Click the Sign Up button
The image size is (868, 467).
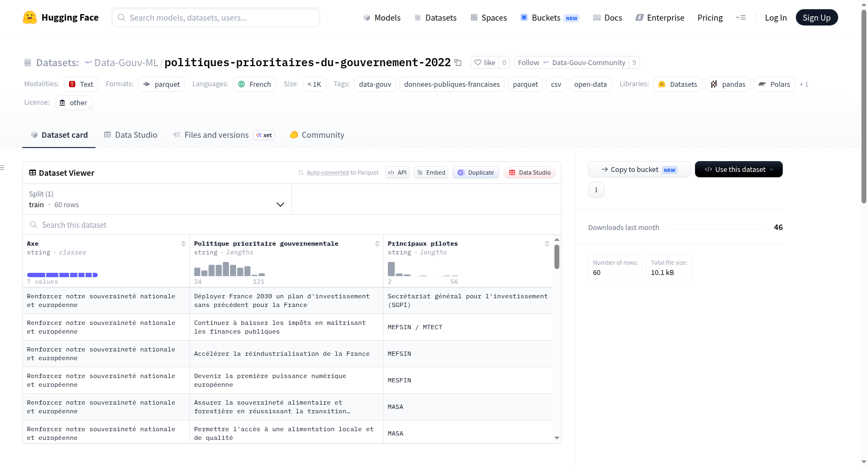pyautogui.click(x=816, y=17)
